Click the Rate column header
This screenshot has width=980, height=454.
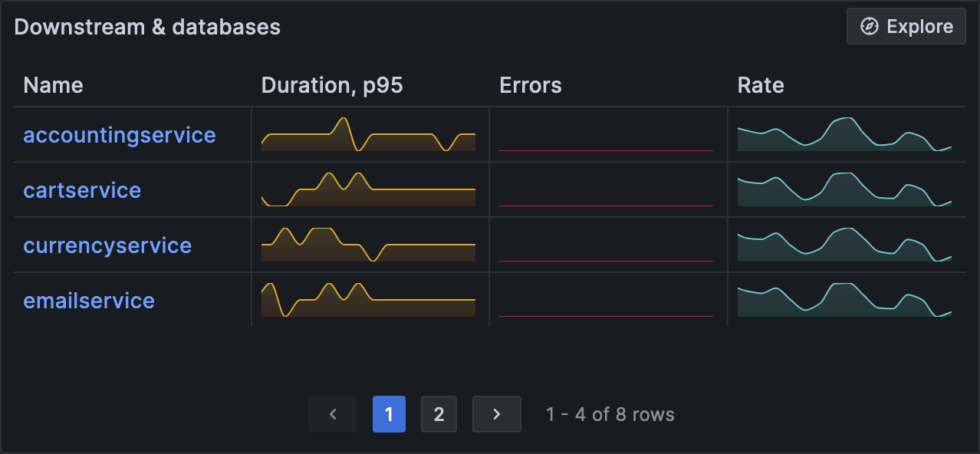(x=761, y=85)
